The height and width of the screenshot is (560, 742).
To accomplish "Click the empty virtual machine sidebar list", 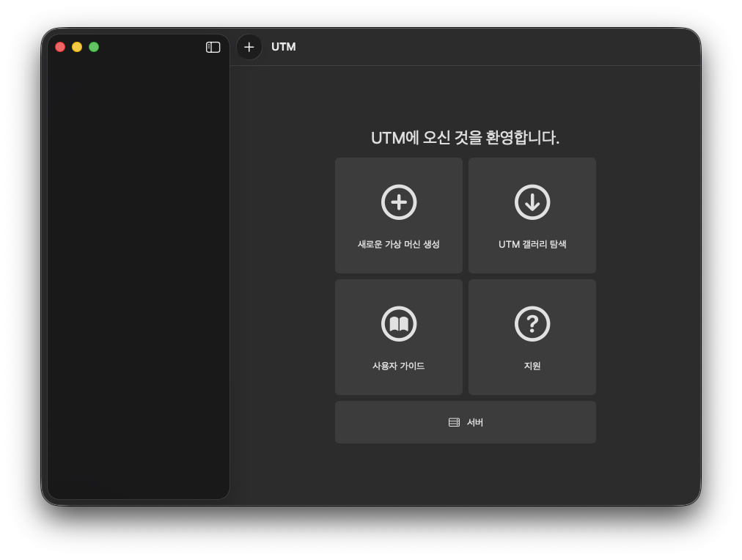I will (x=139, y=279).
